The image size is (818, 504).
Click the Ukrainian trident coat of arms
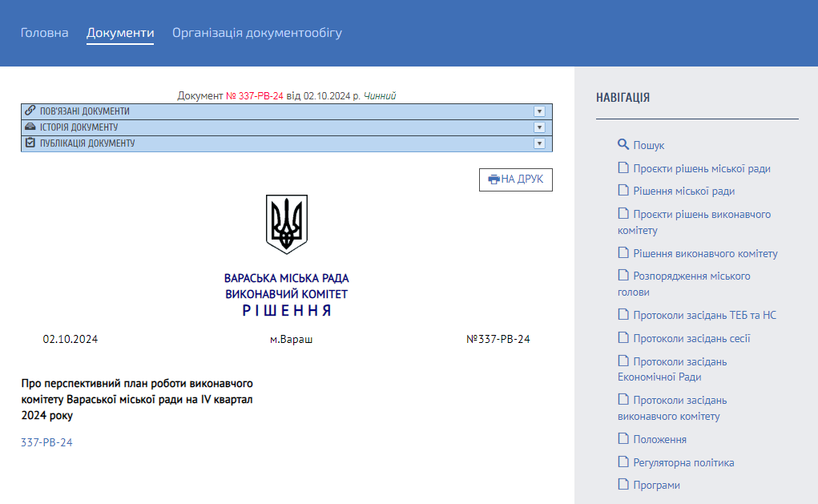click(286, 224)
